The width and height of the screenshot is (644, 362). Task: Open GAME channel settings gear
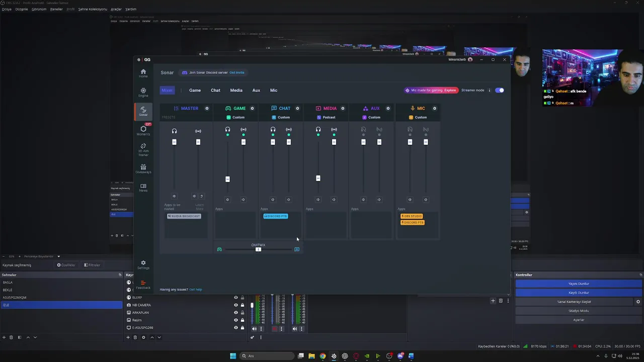click(x=252, y=108)
